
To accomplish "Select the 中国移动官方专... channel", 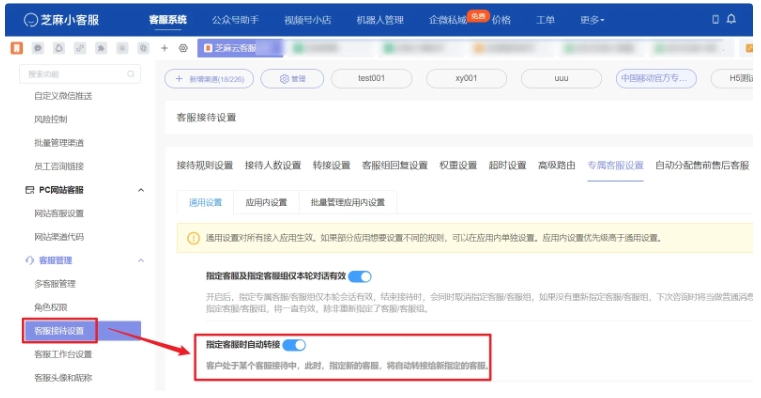I will coord(656,79).
